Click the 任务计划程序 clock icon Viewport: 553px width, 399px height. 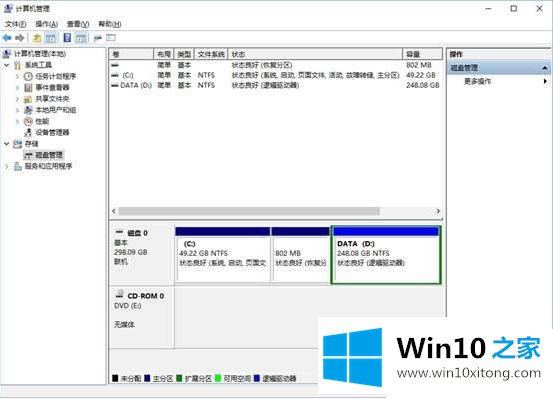pos(28,76)
